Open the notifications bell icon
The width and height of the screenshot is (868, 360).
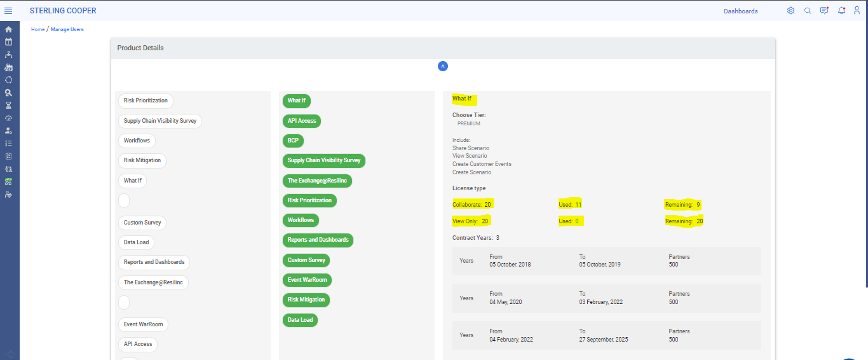[841, 11]
